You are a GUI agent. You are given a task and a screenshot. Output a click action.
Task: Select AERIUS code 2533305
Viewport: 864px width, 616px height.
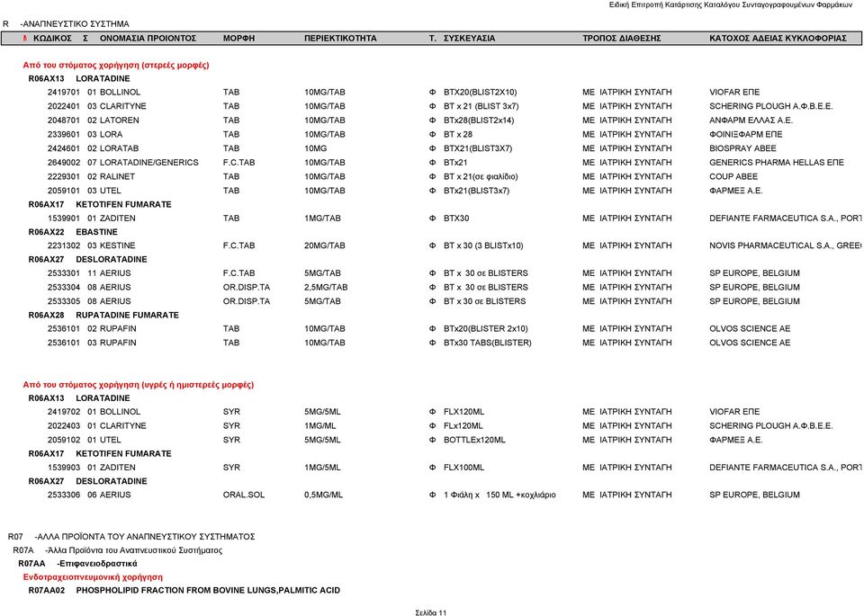click(64, 301)
